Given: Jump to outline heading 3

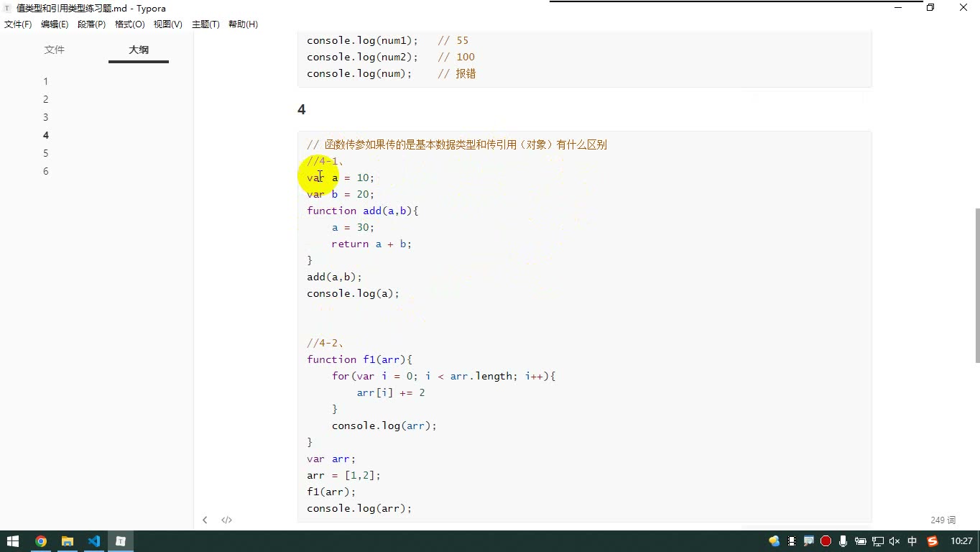Looking at the screenshot, I should pos(46,117).
